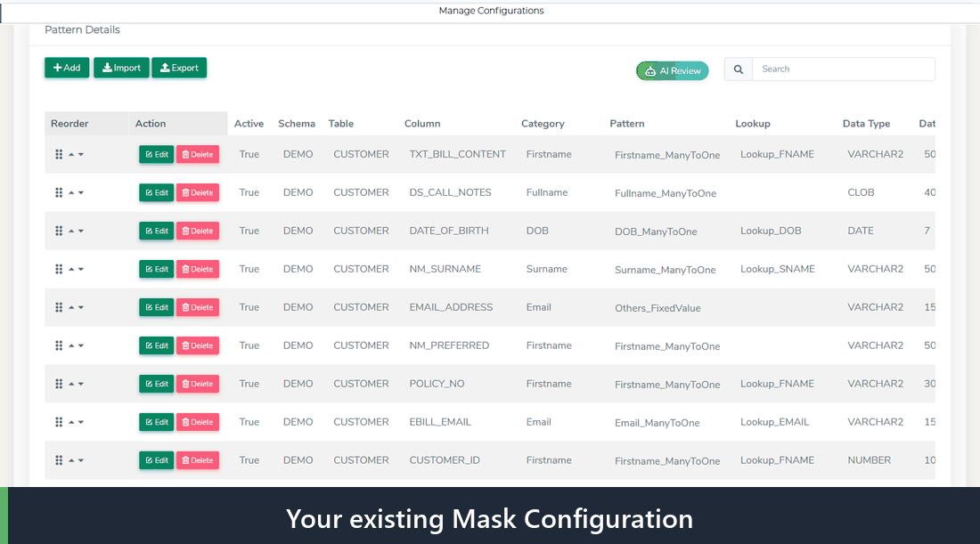Delete the CUSTOMER_ID row
Image resolution: width=980 pixels, height=544 pixels.
pyautogui.click(x=198, y=460)
